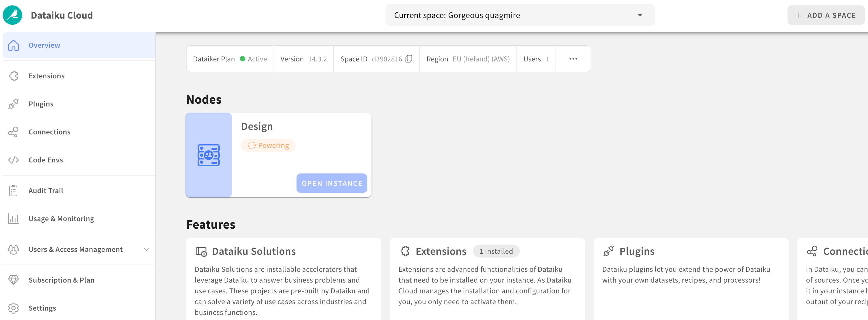868x320 pixels.
Task: Open the three-dot more options menu
Action: point(573,59)
